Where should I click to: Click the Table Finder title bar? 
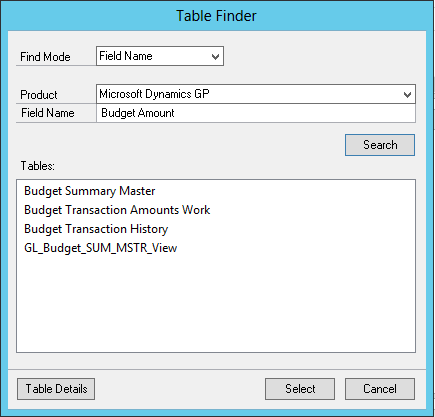coord(217,16)
